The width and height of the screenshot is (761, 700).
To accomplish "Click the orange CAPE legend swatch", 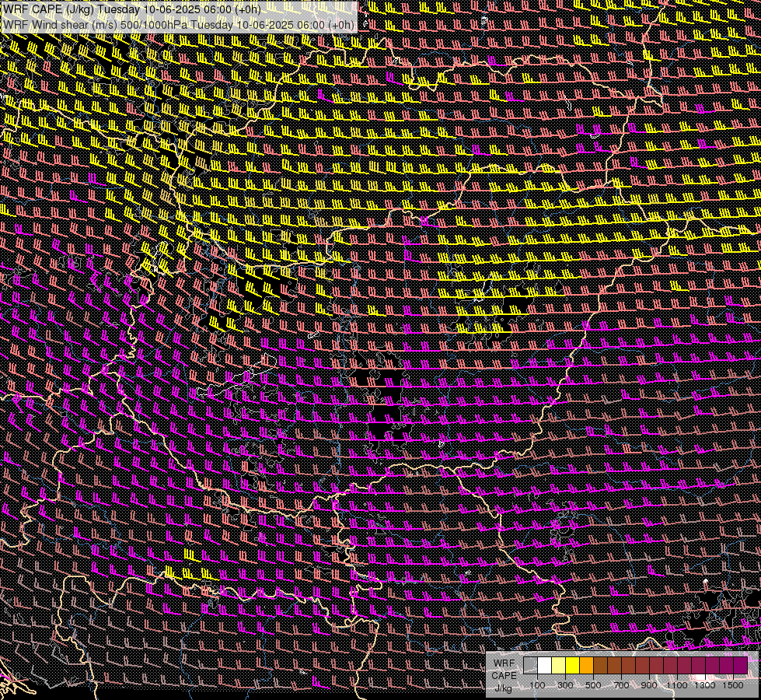I will pos(586,665).
